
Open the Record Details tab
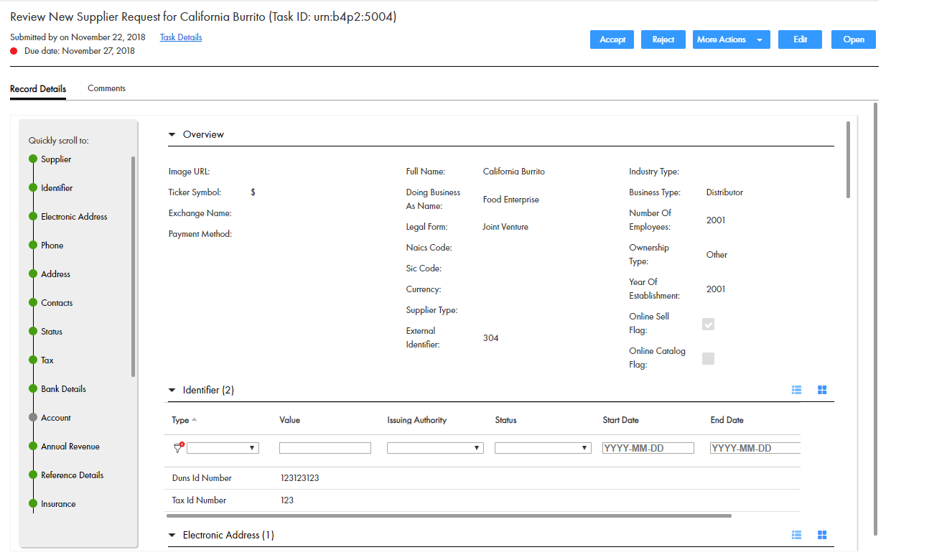tap(38, 89)
